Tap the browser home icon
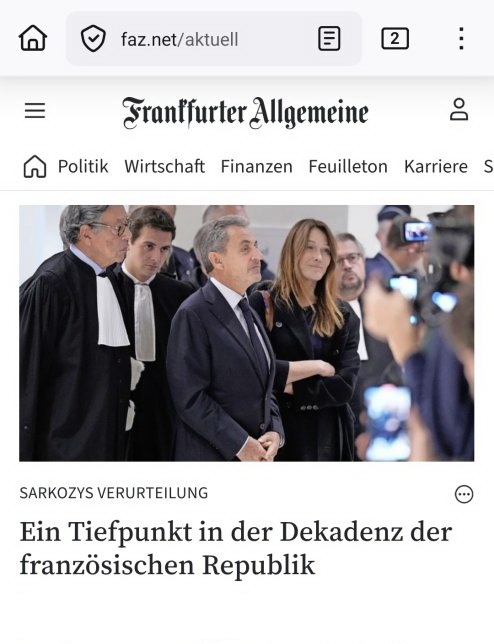 [x=33, y=38]
